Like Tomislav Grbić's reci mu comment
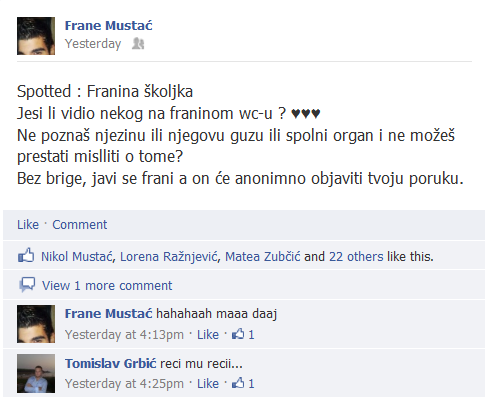 (208, 384)
